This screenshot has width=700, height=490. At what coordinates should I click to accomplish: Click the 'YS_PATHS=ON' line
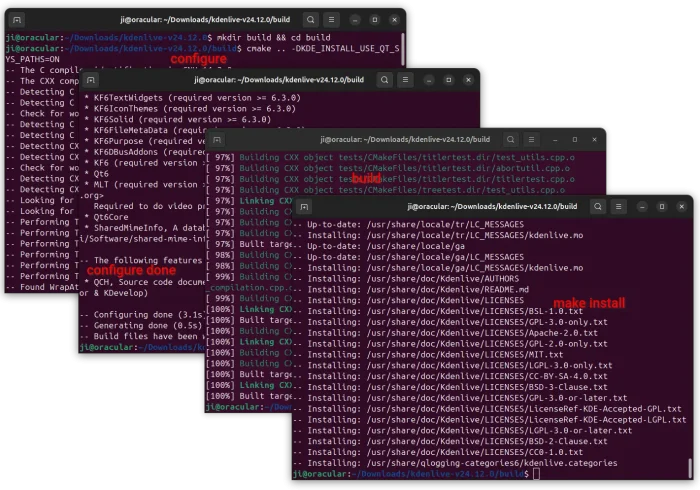(33, 59)
